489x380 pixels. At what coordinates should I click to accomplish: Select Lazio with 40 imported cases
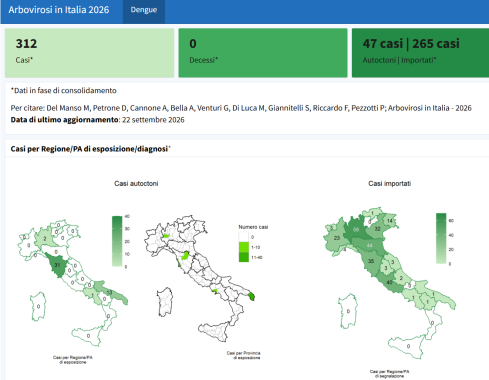click(389, 283)
